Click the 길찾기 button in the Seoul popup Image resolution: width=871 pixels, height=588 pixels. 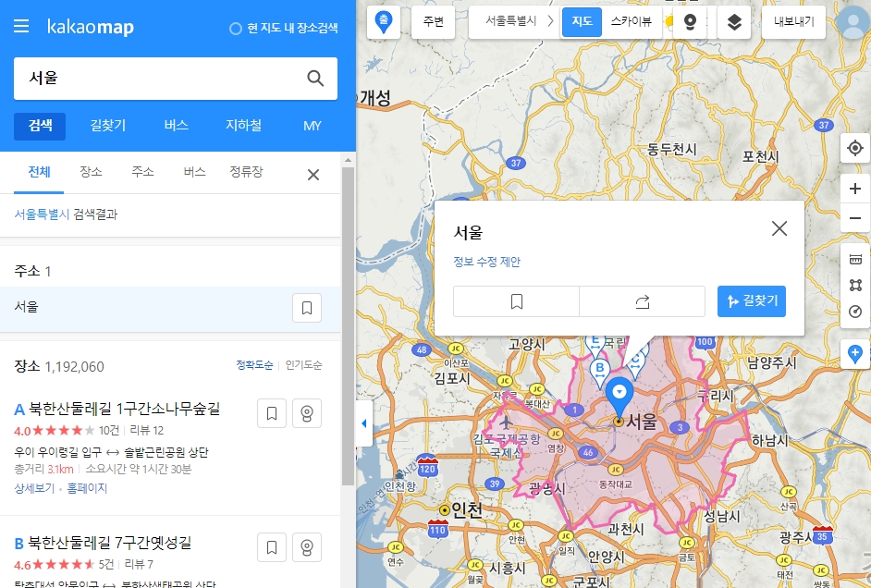[751, 301]
